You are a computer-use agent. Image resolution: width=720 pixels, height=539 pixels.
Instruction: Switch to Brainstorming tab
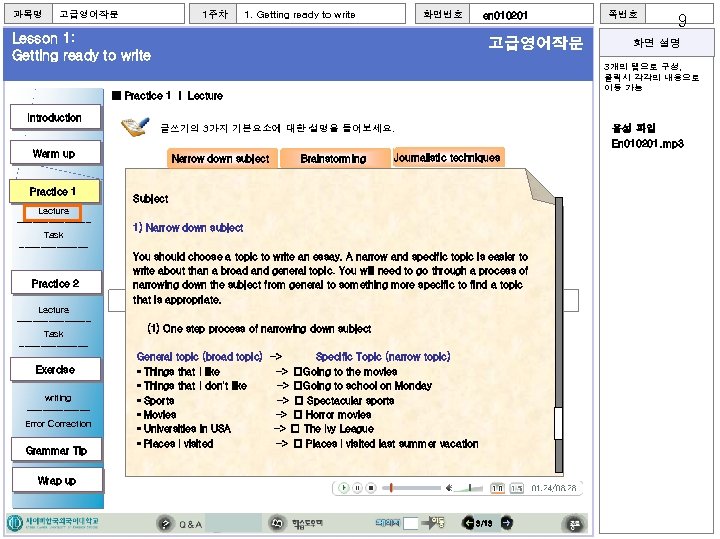334,158
